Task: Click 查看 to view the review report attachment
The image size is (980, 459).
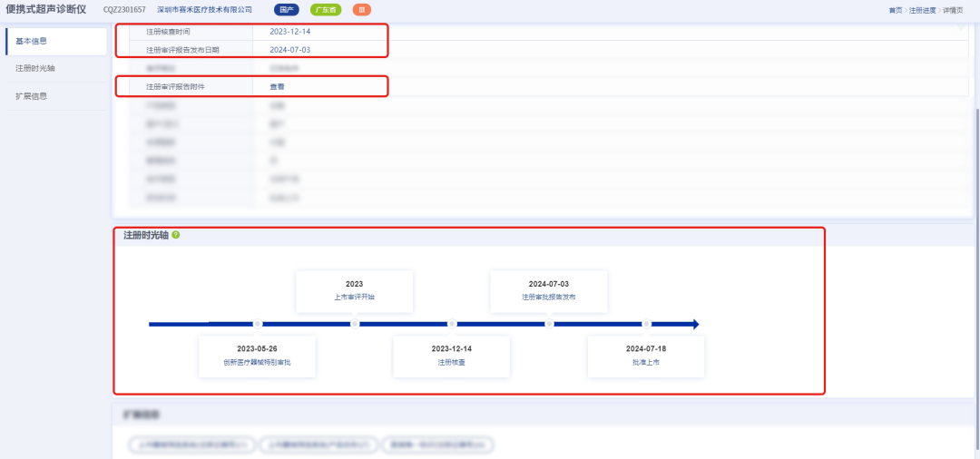Action: (x=277, y=87)
